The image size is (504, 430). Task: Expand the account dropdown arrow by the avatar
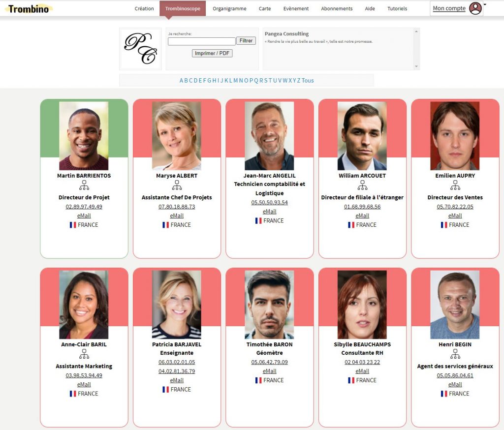coord(485,4)
